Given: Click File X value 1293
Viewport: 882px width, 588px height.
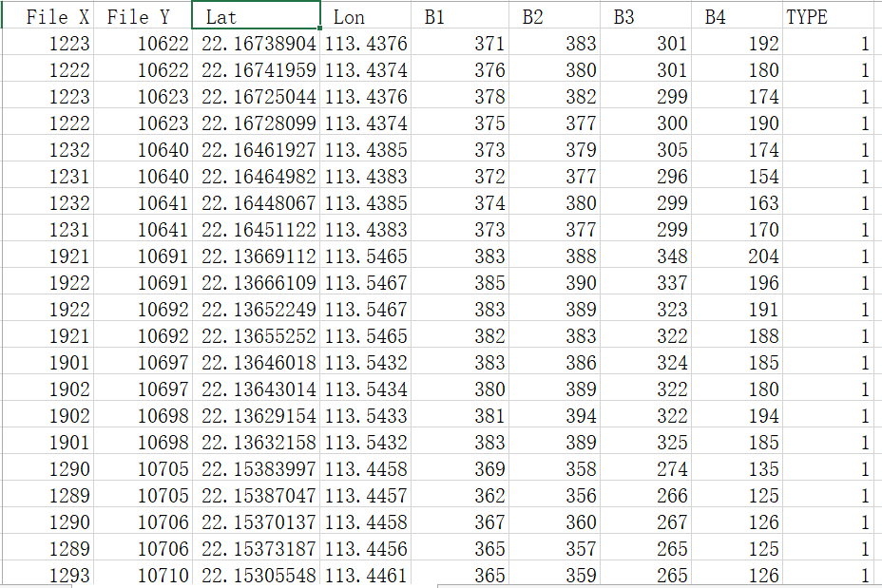Looking at the screenshot, I should click(48, 574).
